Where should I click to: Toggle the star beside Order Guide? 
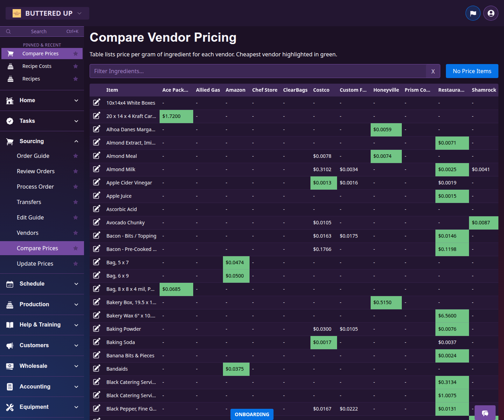(76, 156)
